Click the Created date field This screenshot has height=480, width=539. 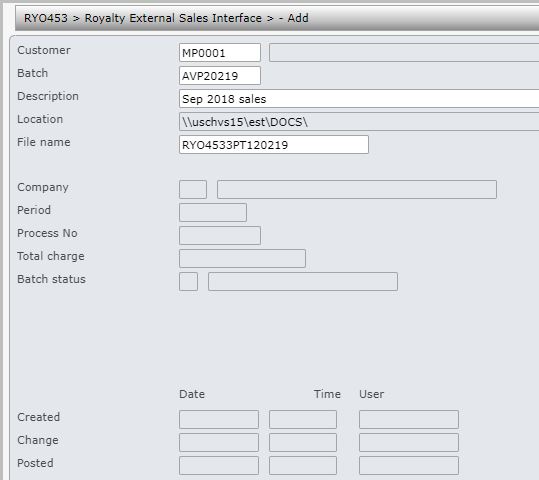[219, 419]
